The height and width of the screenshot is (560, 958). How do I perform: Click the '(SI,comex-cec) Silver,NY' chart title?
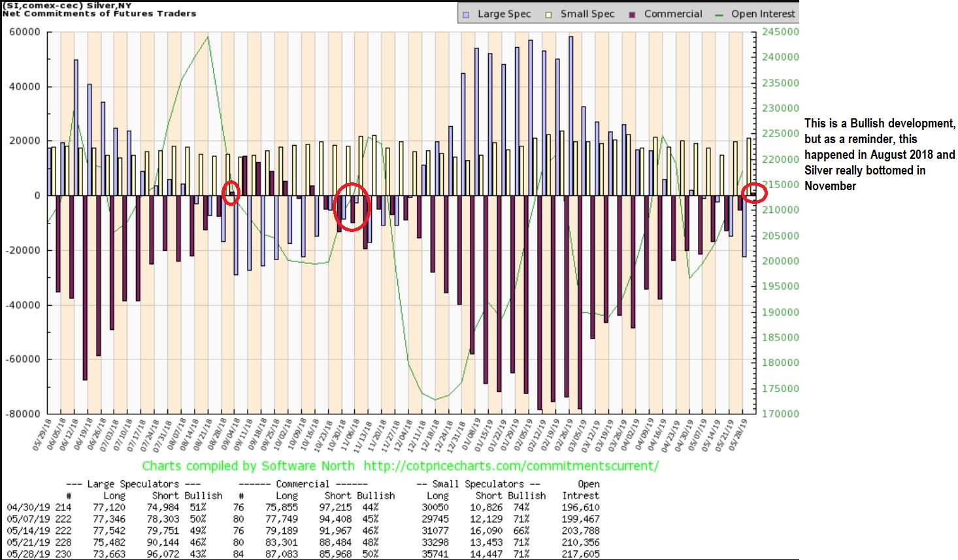pos(67,5)
